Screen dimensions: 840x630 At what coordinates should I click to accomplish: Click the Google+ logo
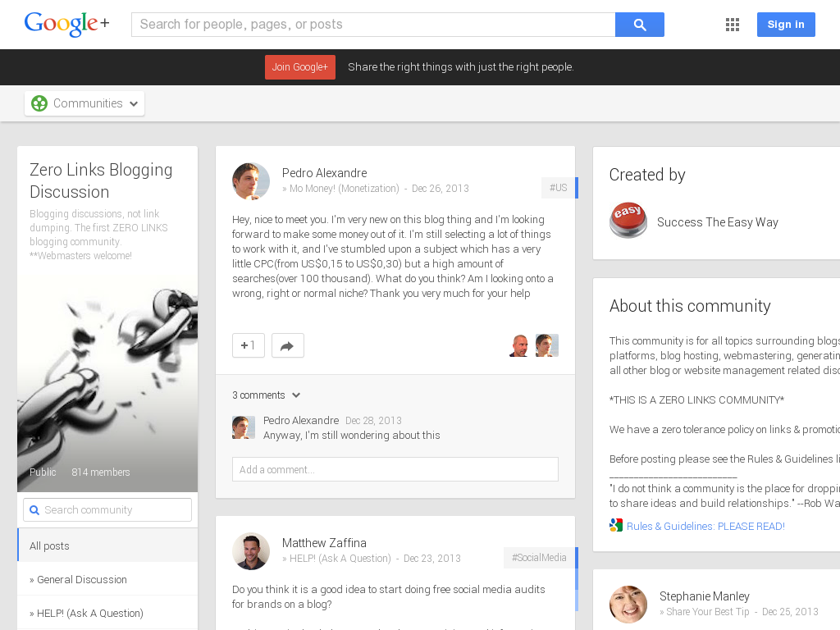click(x=67, y=24)
